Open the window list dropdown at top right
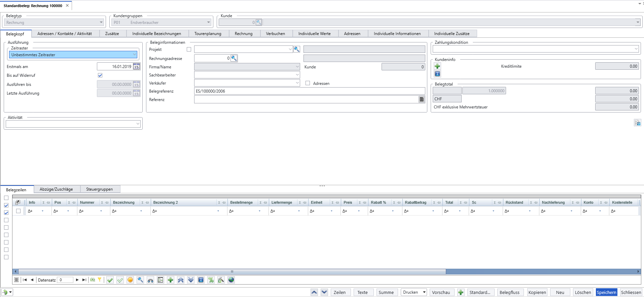 (x=640, y=4)
